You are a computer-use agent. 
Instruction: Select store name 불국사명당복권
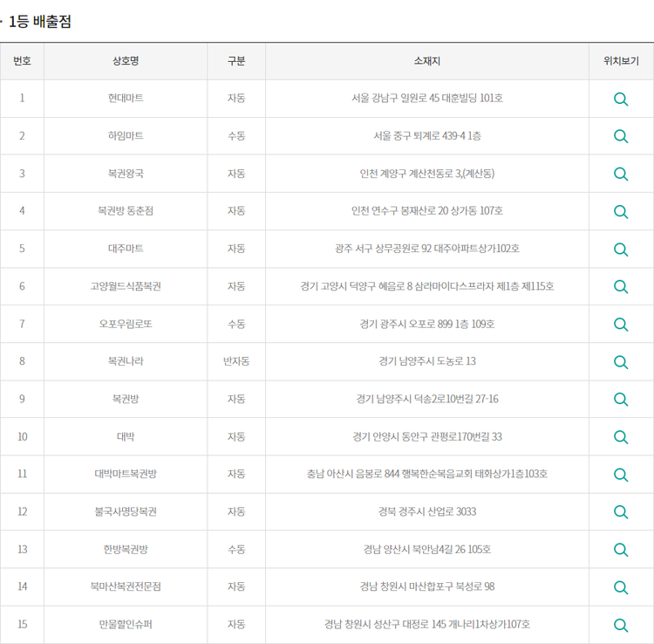pos(126,511)
